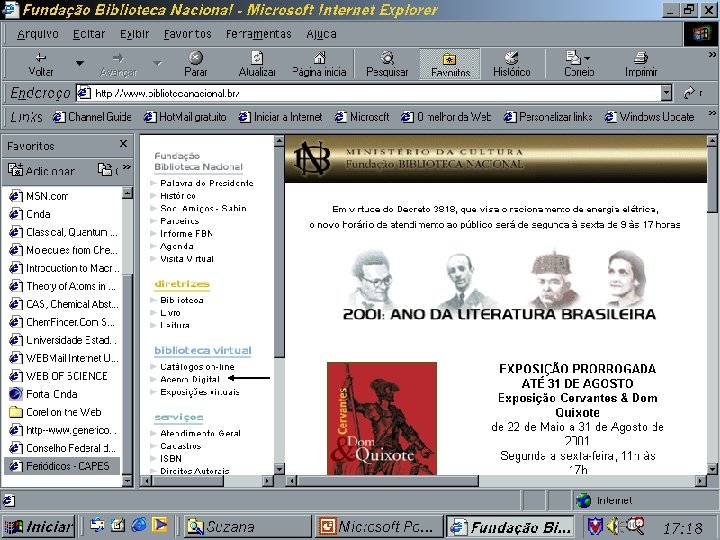
Task: Open ISBN services link
Action: click(x=171, y=459)
